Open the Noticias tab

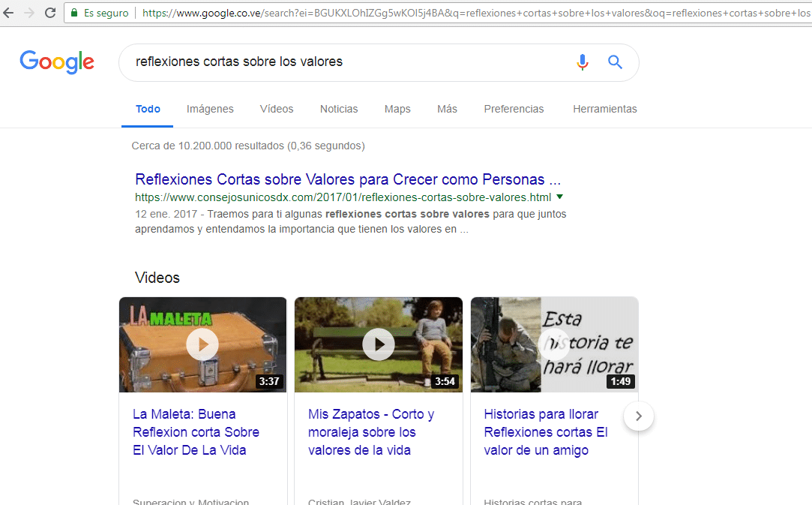339,109
